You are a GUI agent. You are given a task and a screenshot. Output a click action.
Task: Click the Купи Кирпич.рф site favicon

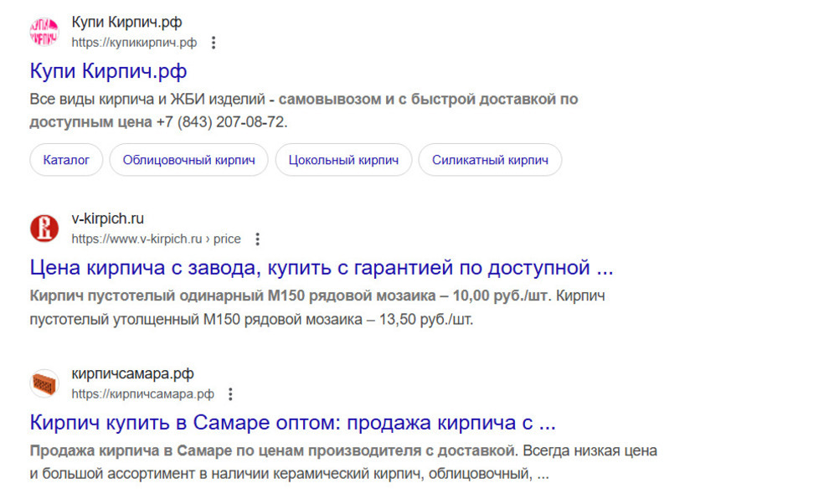pyautogui.click(x=44, y=32)
